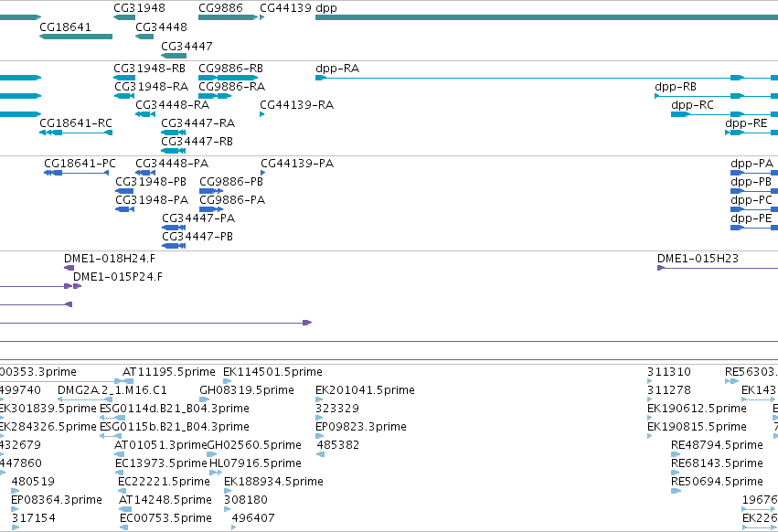Click the CG18641 gene label

coord(65,27)
